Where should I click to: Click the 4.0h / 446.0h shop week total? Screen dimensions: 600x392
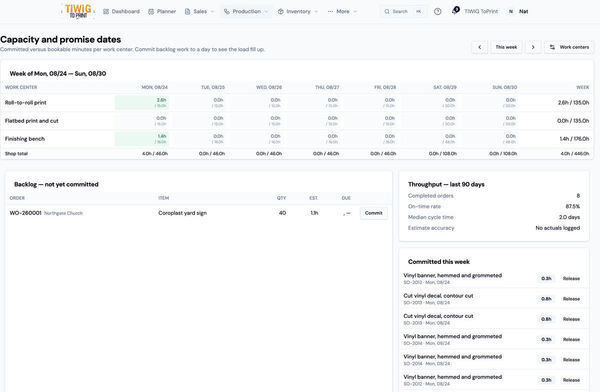[575, 154]
